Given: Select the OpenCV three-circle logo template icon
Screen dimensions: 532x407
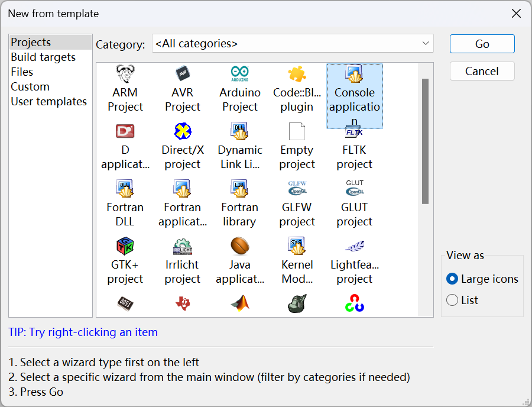Looking at the screenshot, I should 354,303.
